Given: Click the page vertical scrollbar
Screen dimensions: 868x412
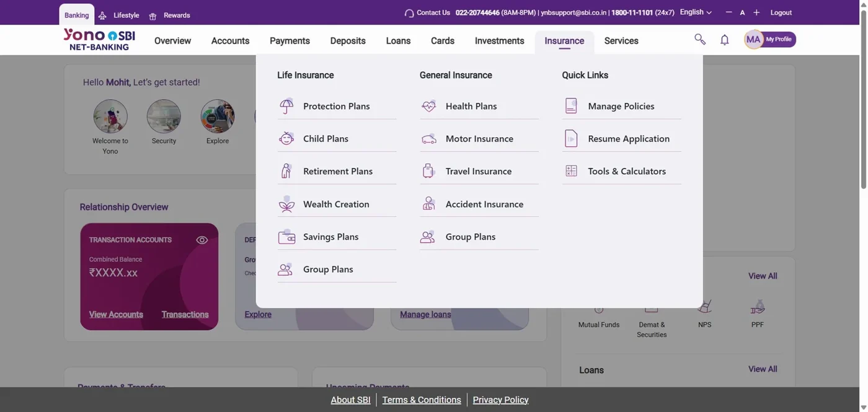Looking at the screenshot, I should tap(863, 99).
